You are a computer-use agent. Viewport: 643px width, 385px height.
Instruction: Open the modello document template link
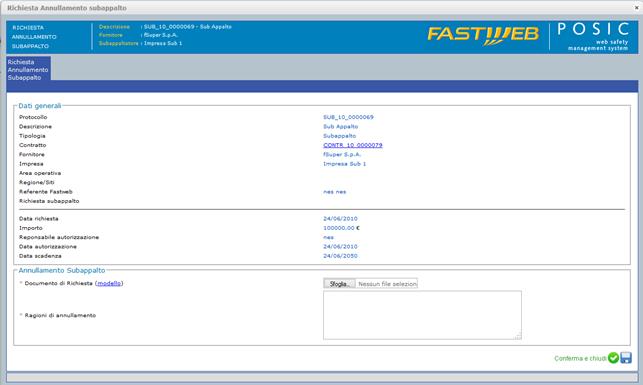pyautogui.click(x=109, y=283)
